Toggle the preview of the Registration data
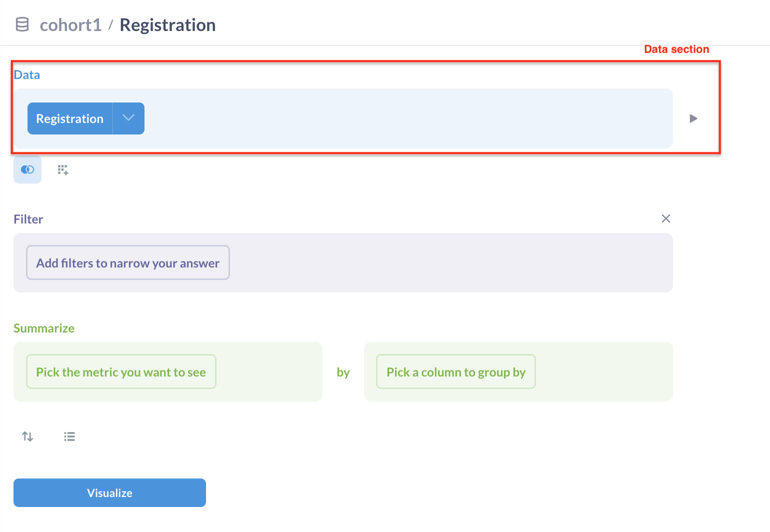Viewport: 770px width, 532px height. [x=693, y=118]
